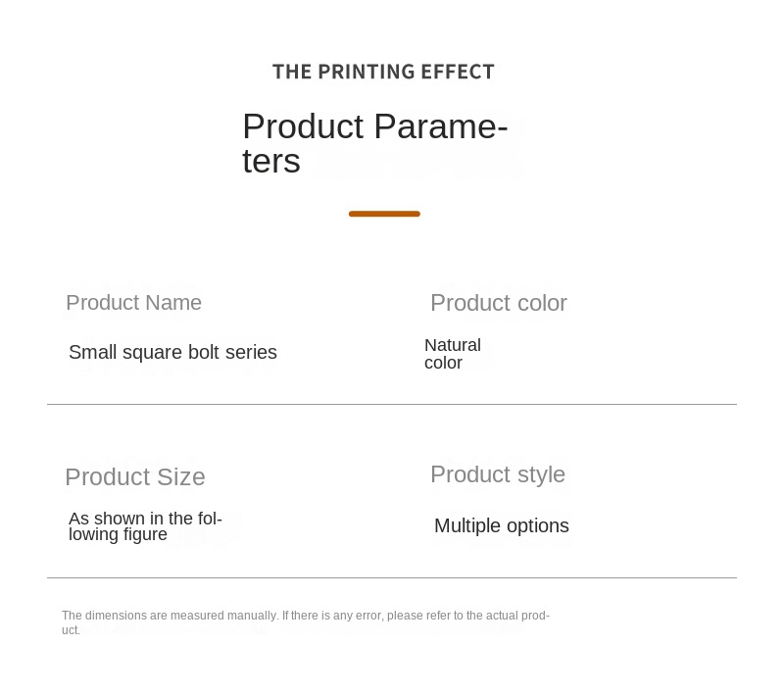784x695 pixels.
Task: Click the 'As shown in the fol-' line
Action: tap(145, 519)
